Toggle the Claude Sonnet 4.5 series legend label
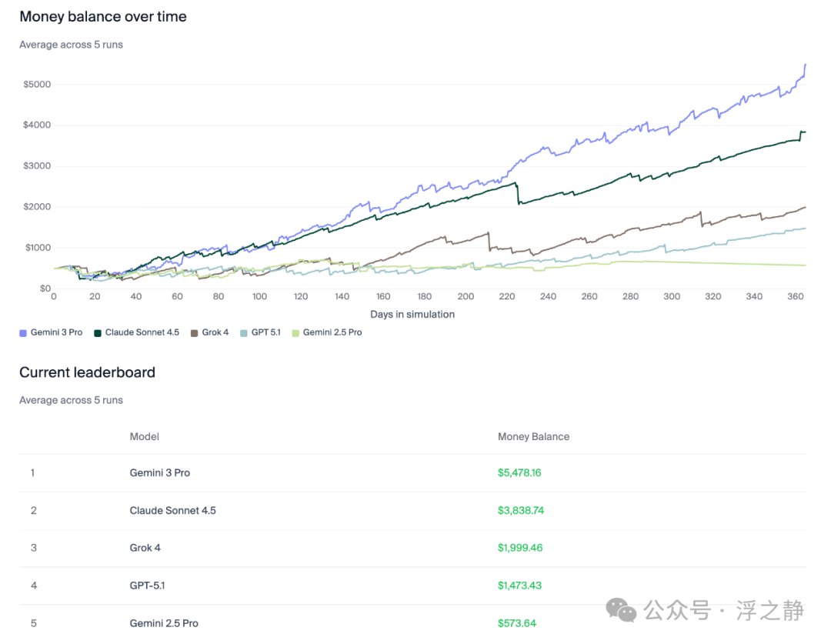Screen dimensions: 831x644 142,332
